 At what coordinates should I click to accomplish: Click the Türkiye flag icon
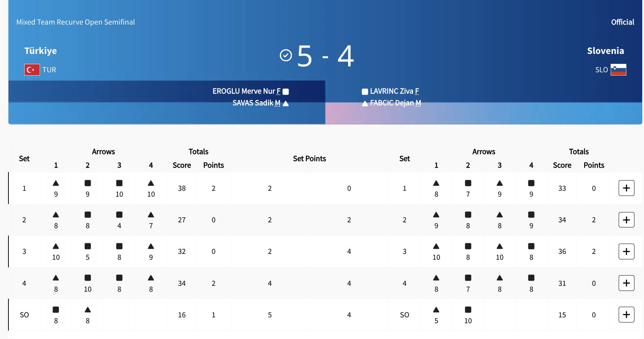coord(32,70)
